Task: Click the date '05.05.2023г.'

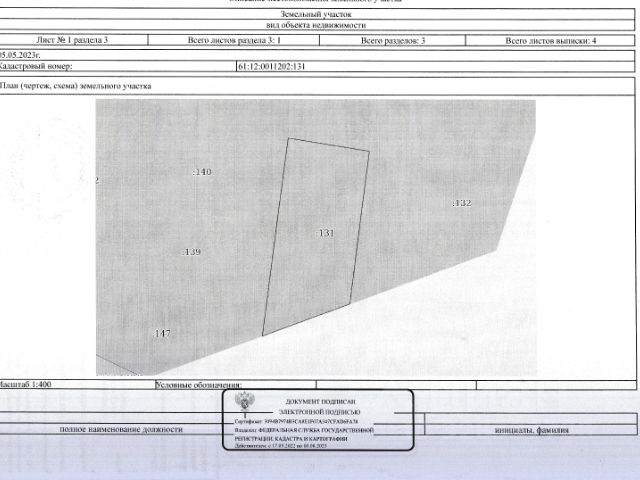Action: (x=20, y=55)
